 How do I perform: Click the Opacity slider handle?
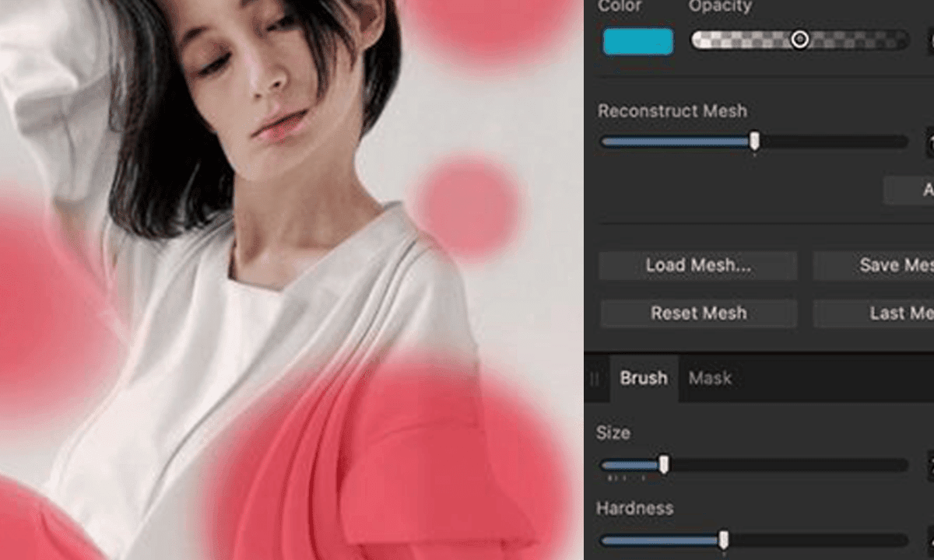pyautogui.click(x=800, y=37)
